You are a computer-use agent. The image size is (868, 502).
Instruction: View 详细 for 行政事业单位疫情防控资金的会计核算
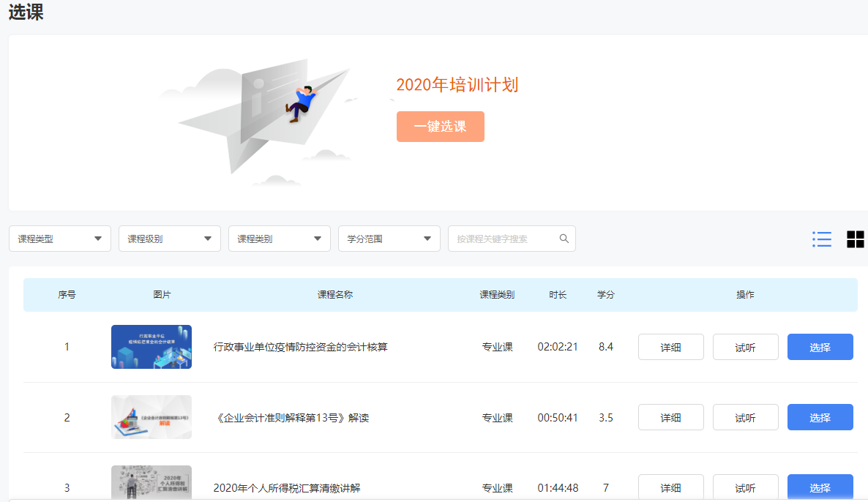[x=670, y=347]
